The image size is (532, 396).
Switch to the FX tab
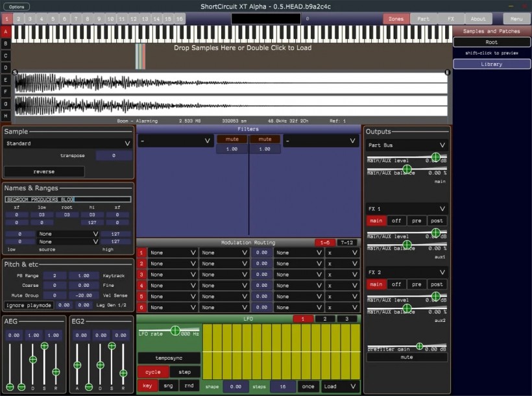(x=450, y=19)
